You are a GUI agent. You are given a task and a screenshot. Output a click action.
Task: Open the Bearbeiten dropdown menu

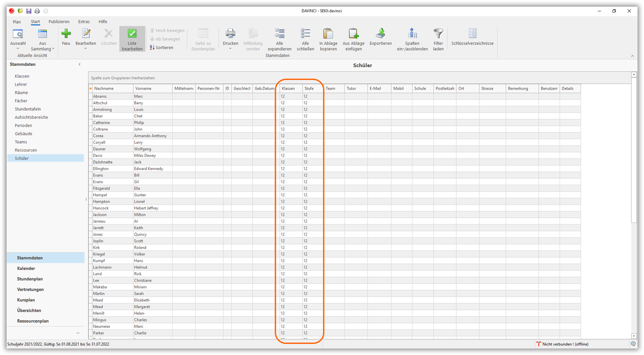pyautogui.click(x=85, y=49)
